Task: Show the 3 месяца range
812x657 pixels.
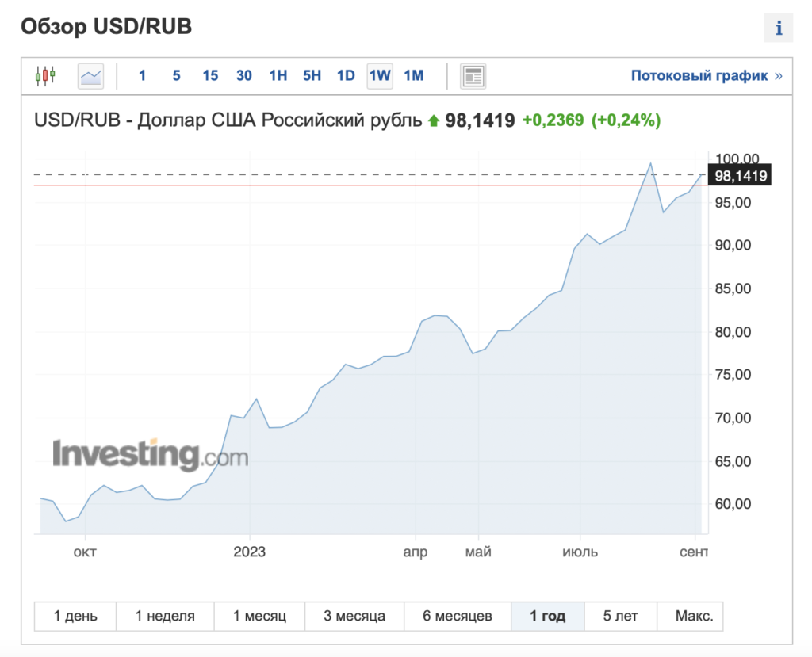Action: (x=354, y=616)
